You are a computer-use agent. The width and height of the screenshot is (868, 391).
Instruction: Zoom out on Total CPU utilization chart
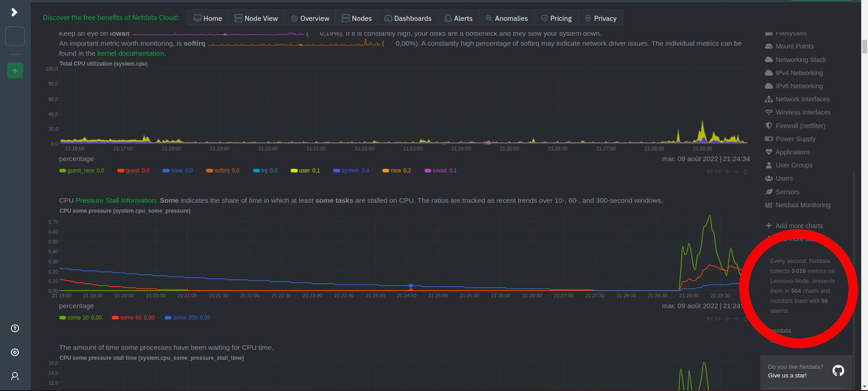[736, 172]
